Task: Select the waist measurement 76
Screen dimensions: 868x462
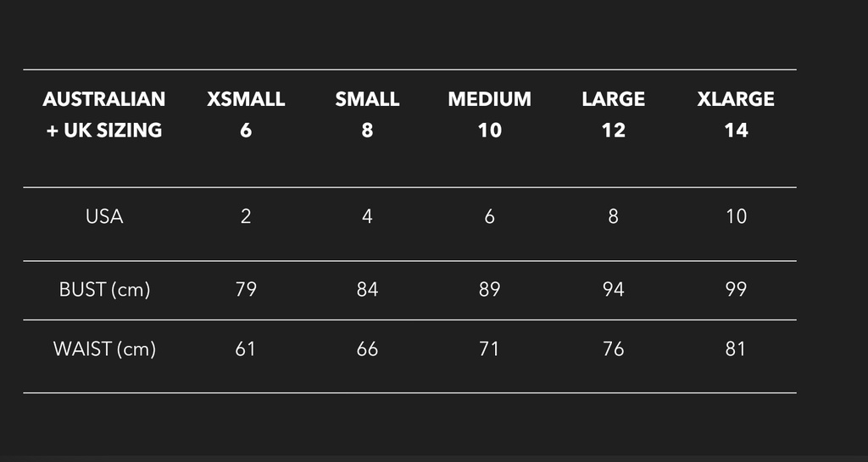Action: coord(613,348)
